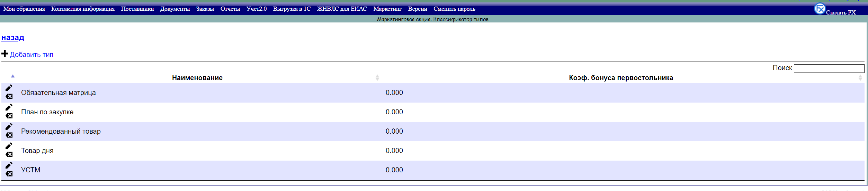
Task: Sort by Коэф. бонуса первостольника arrows
Action: [x=860, y=78]
